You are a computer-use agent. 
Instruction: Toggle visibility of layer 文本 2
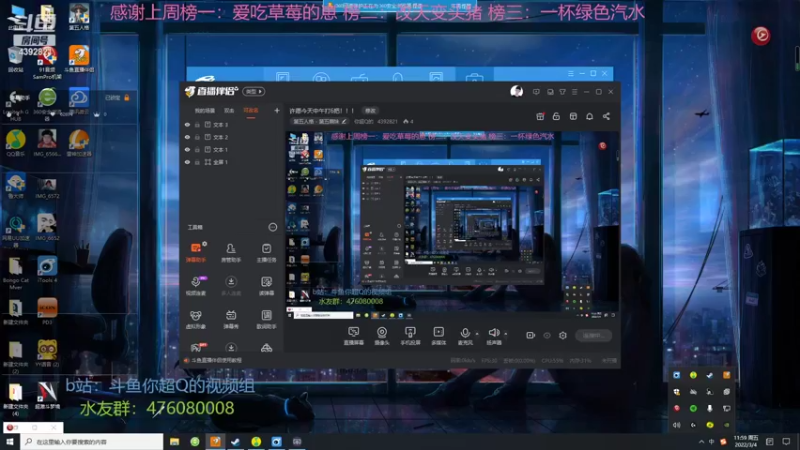(x=187, y=137)
